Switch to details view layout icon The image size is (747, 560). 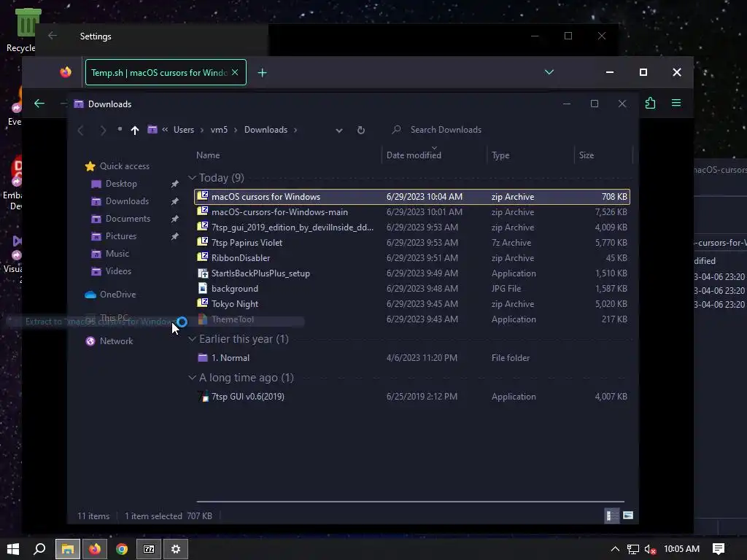click(612, 516)
